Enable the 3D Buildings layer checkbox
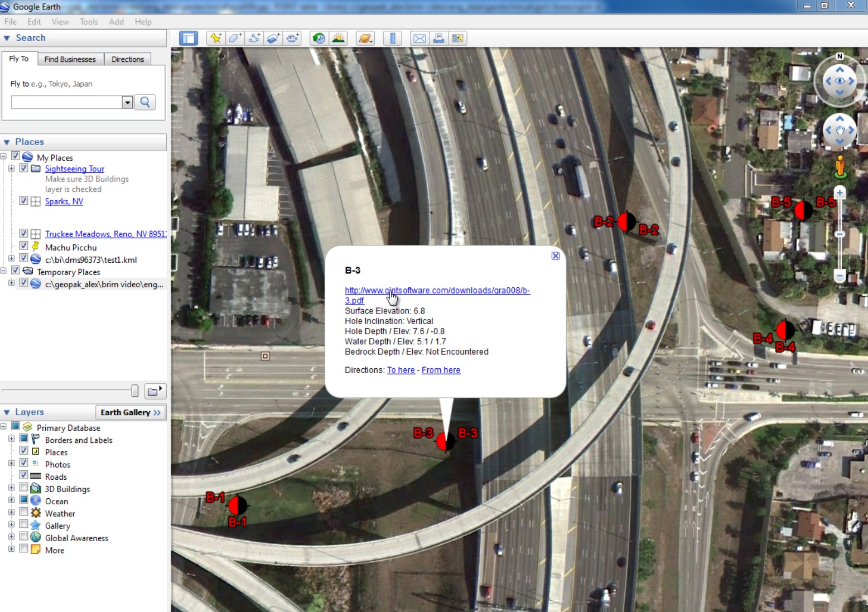Screen dimensions: 868x612 pos(23,488)
